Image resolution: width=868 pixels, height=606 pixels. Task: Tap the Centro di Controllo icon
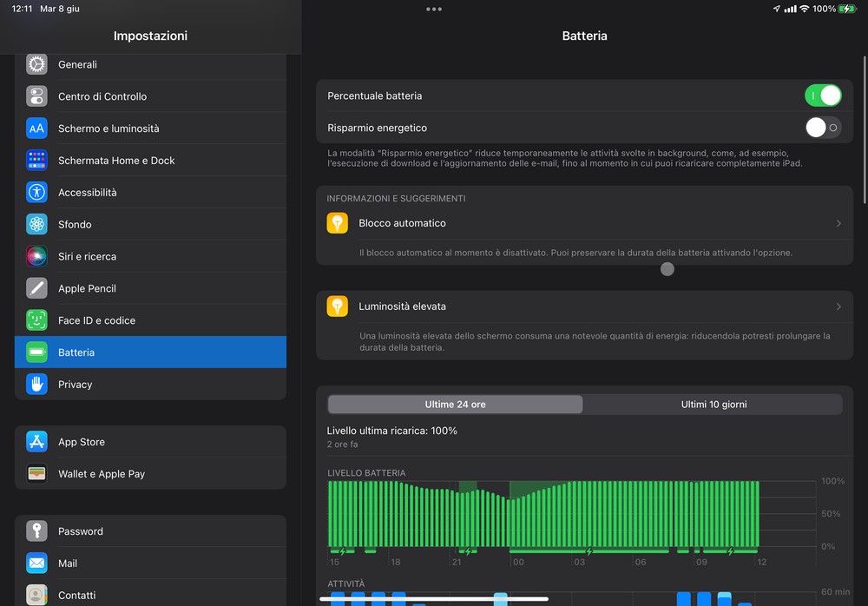point(36,96)
